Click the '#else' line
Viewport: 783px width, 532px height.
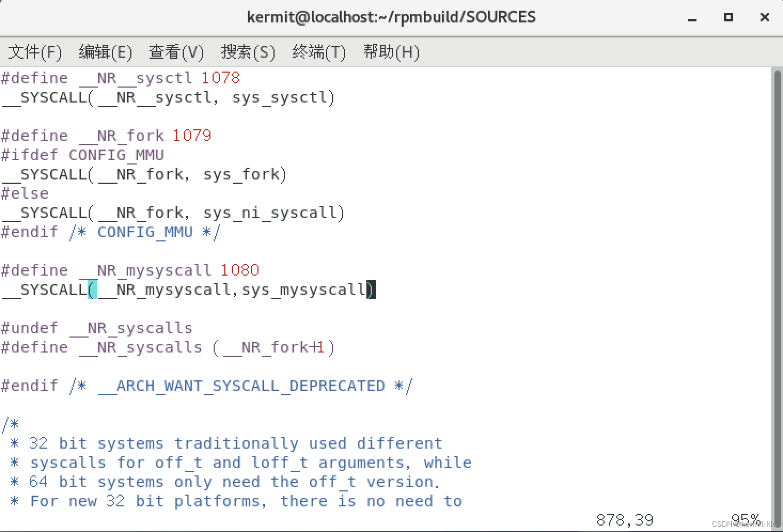point(25,193)
